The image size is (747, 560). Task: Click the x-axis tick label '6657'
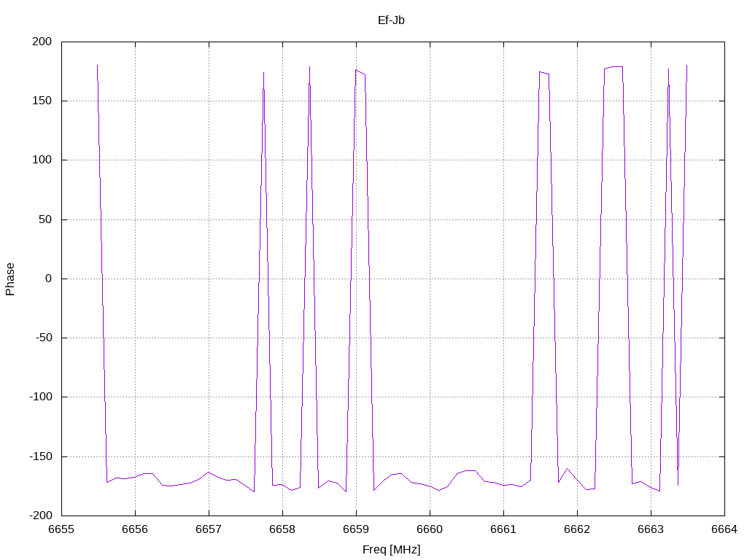pyautogui.click(x=209, y=529)
